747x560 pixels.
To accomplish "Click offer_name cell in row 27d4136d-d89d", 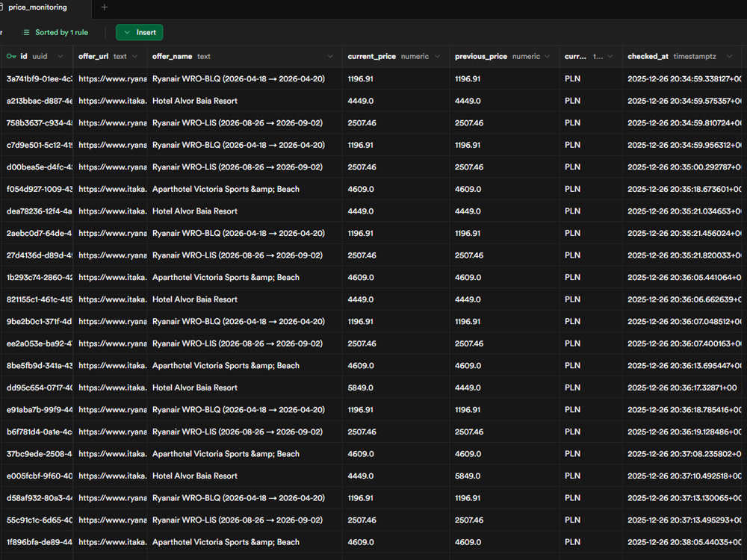I will [244, 255].
